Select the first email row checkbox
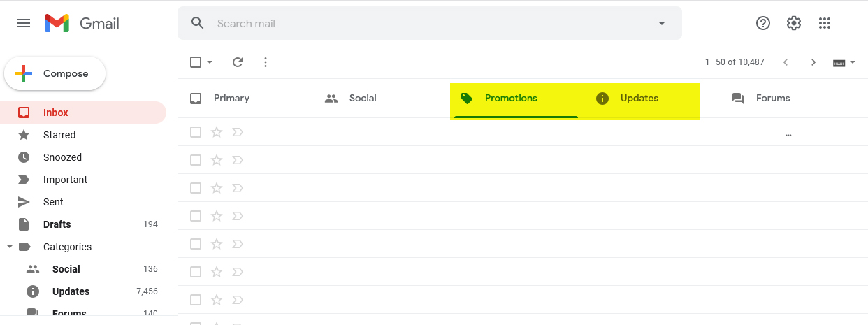This screenshot has height=325, width=868. (x=196, y=132)
